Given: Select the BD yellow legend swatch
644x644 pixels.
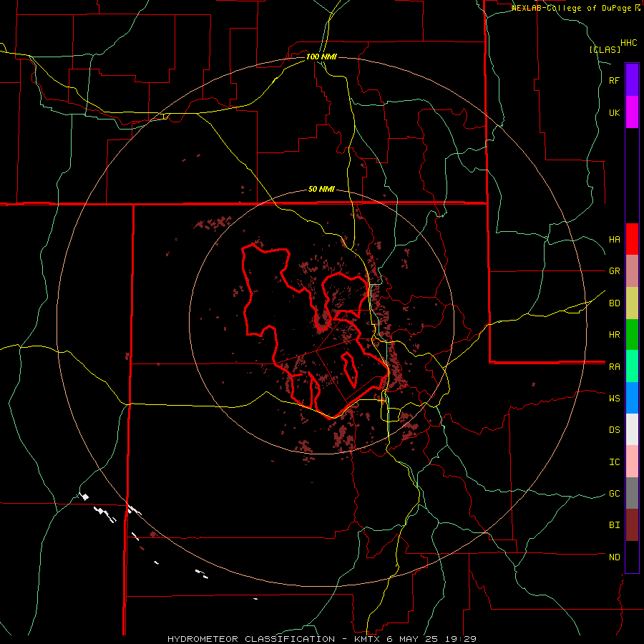Looking at the screenshot, I should pyautogui.click(x=632, y=303).
